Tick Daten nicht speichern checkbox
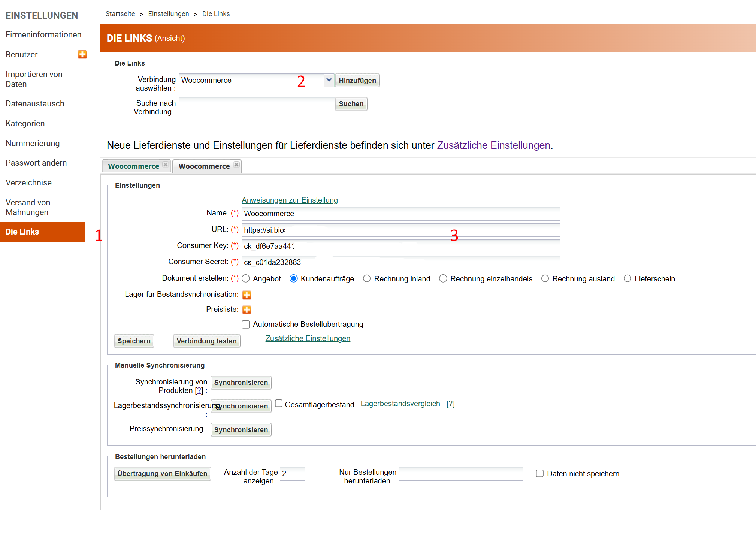 pyautogui.click(x=539, y=474)
